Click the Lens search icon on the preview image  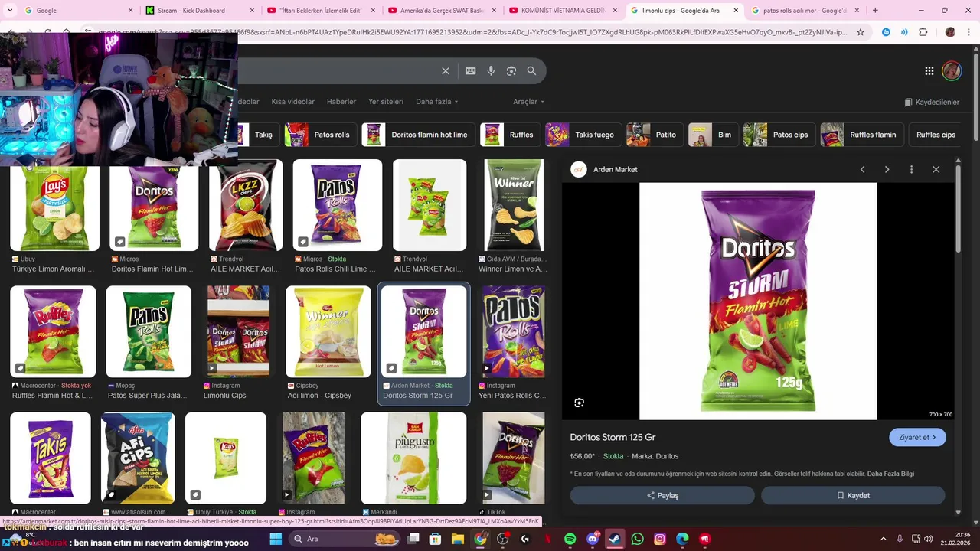click(x=580, y=403)
